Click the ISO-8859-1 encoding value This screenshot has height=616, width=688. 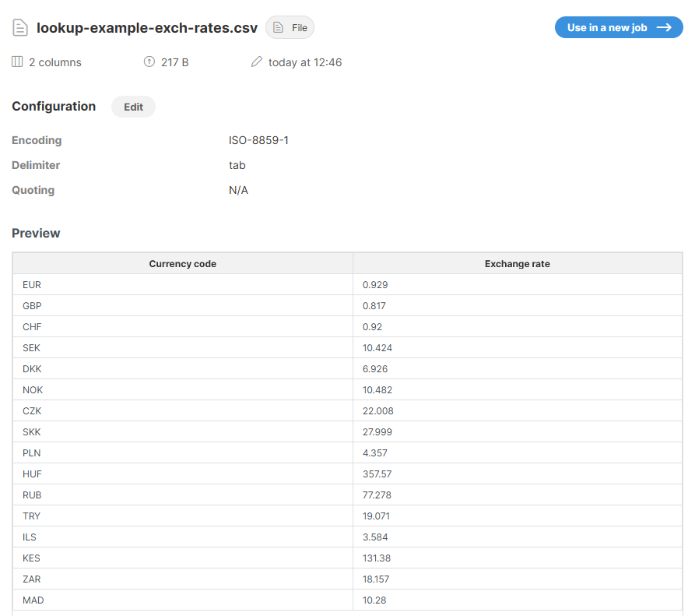(x=258, y=140)
